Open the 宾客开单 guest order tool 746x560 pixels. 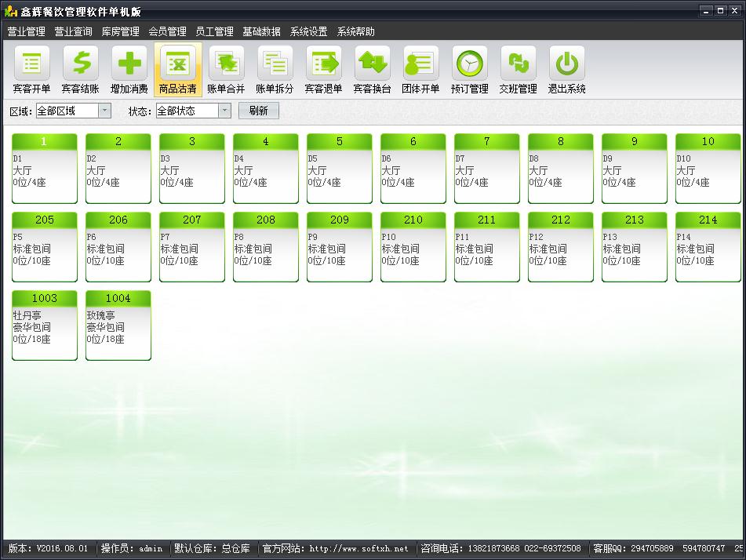(31, 70)
